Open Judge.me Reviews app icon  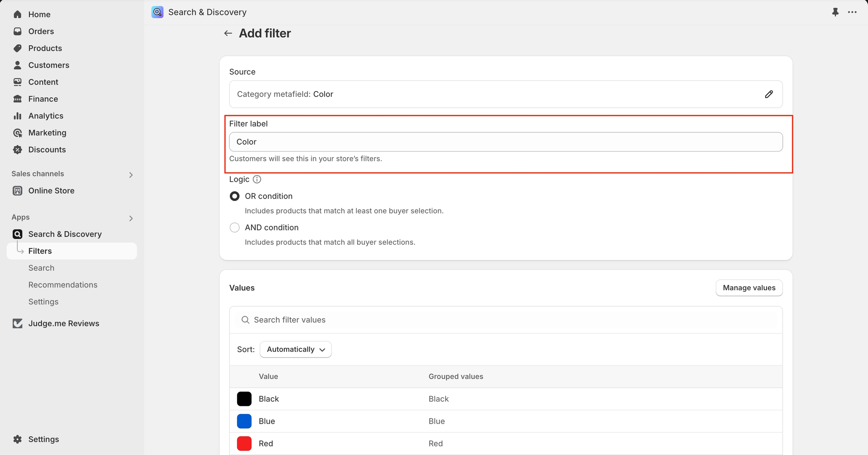click(x=17, y=323)
